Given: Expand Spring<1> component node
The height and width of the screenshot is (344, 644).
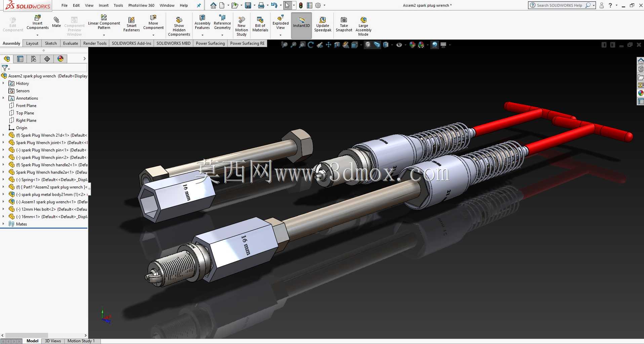Looking at the screenshot, I should click(x=3, y=179).
